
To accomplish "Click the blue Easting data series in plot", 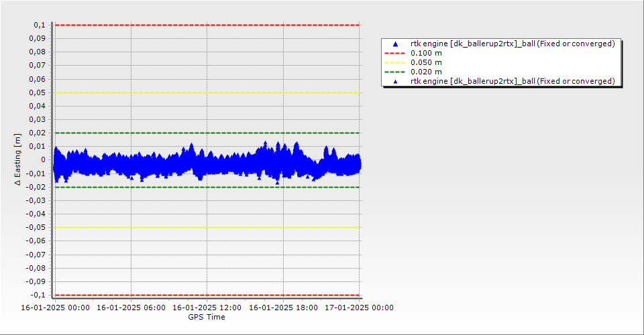I will [207, 164].
